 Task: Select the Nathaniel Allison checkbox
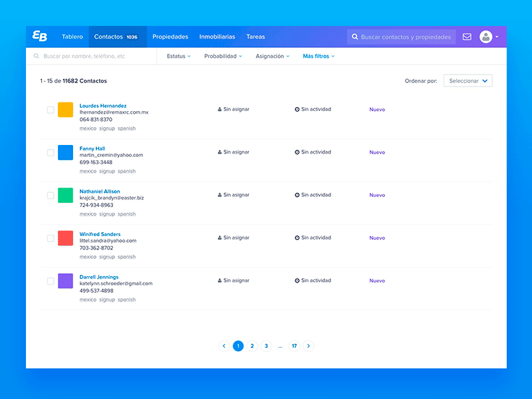coord(51,196)
